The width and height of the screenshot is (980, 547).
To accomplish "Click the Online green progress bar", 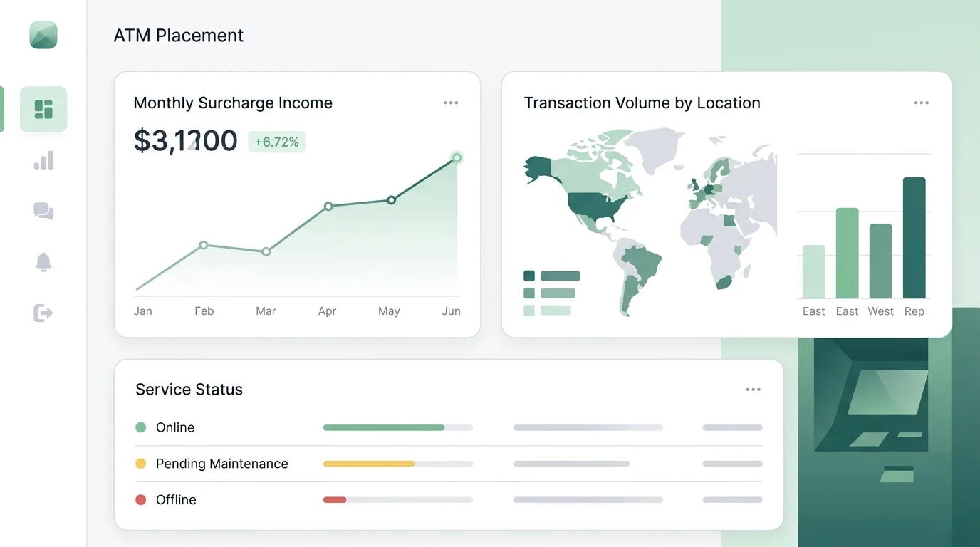I will click(384, 427).
